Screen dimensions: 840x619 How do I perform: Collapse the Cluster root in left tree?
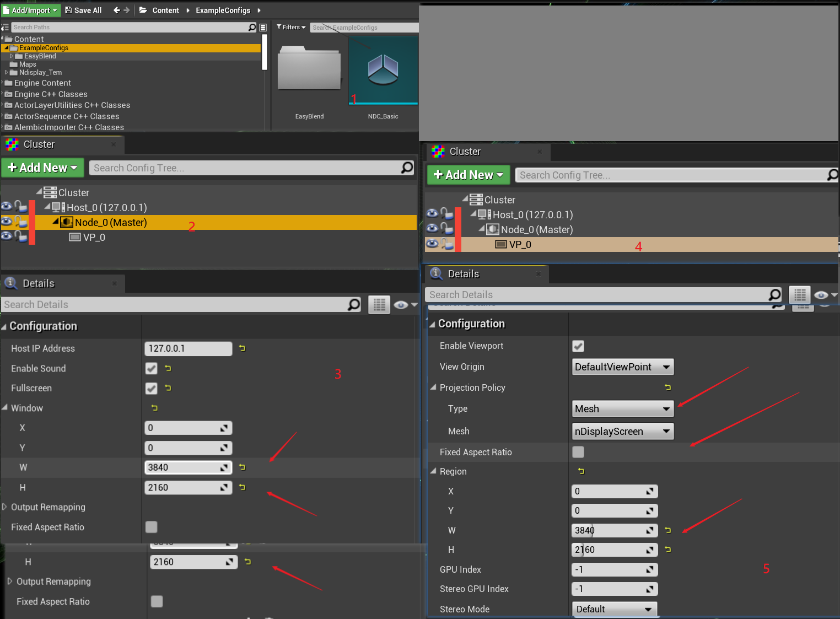point(39,191)
